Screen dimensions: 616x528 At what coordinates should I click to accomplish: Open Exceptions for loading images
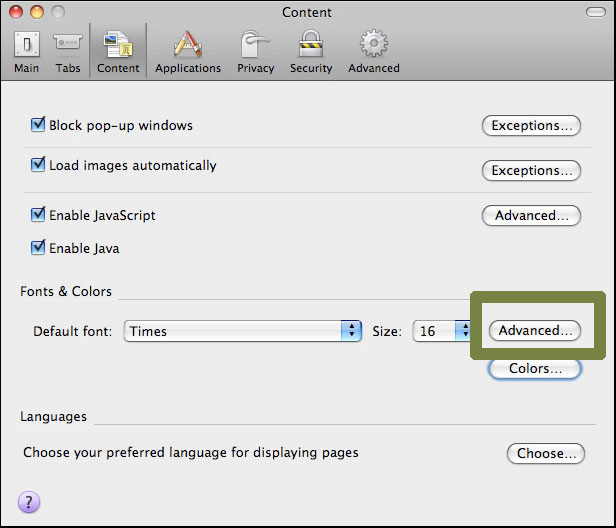tap(531, 171)
